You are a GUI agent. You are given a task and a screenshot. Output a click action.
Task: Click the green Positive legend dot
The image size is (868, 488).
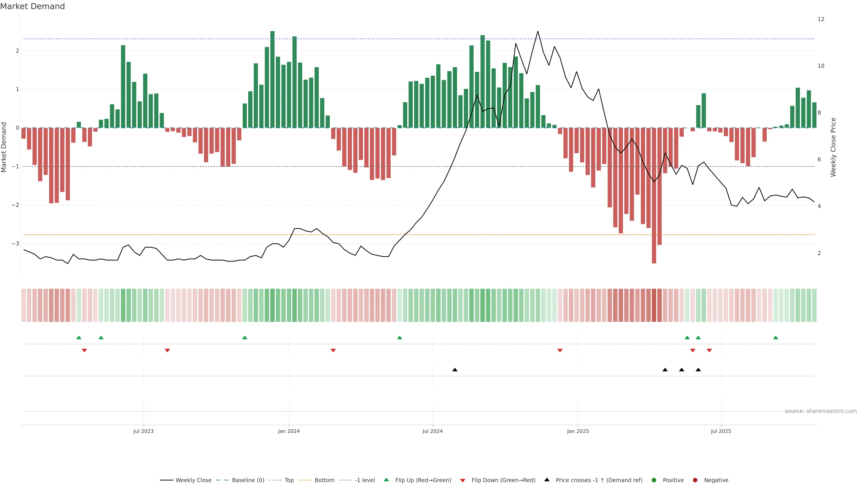click(x=654, y=480)
